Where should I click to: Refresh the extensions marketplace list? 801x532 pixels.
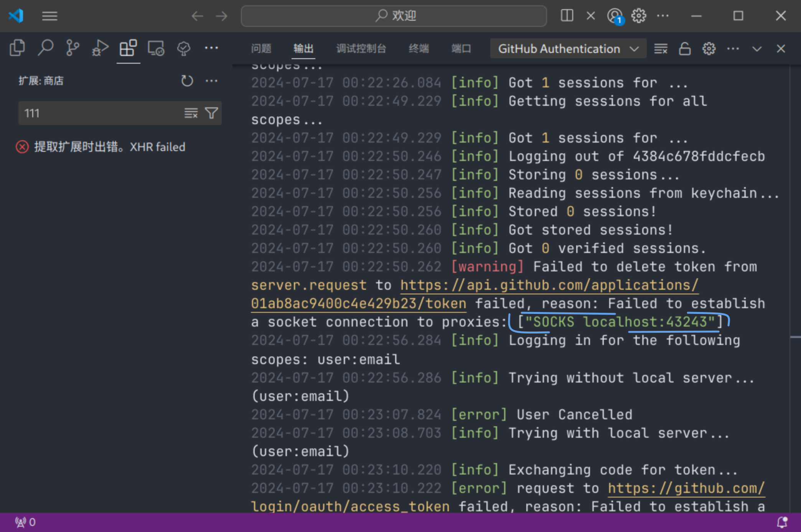click(x=187, y=81)
